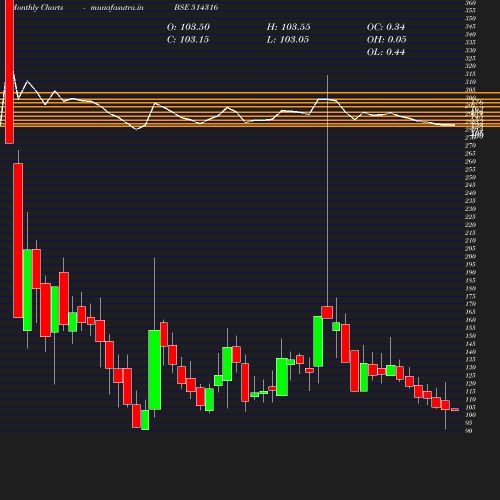Viewport: 500px width, 500px height.
Task: Click the 'OC: 0.34' reading
Action: (x=386, y=27)
